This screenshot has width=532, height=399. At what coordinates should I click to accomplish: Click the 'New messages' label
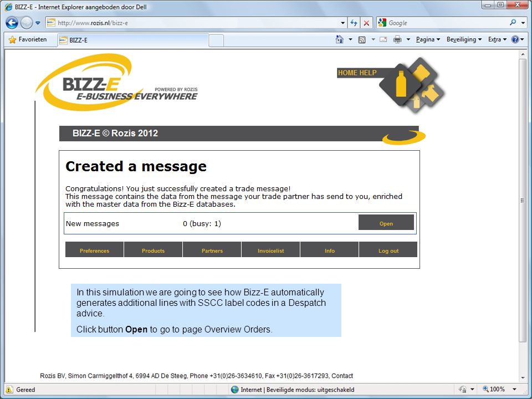93,223
